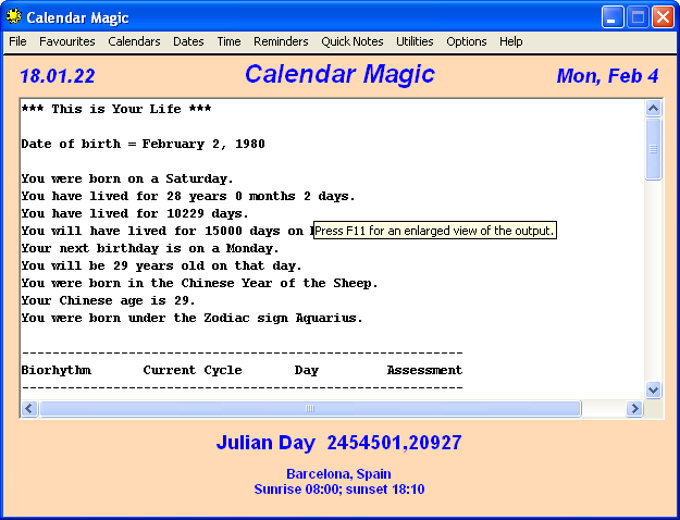Open the Utilities menu
Image resolution: width=680 pixels, height=520 pixels.
click(415, 42)
